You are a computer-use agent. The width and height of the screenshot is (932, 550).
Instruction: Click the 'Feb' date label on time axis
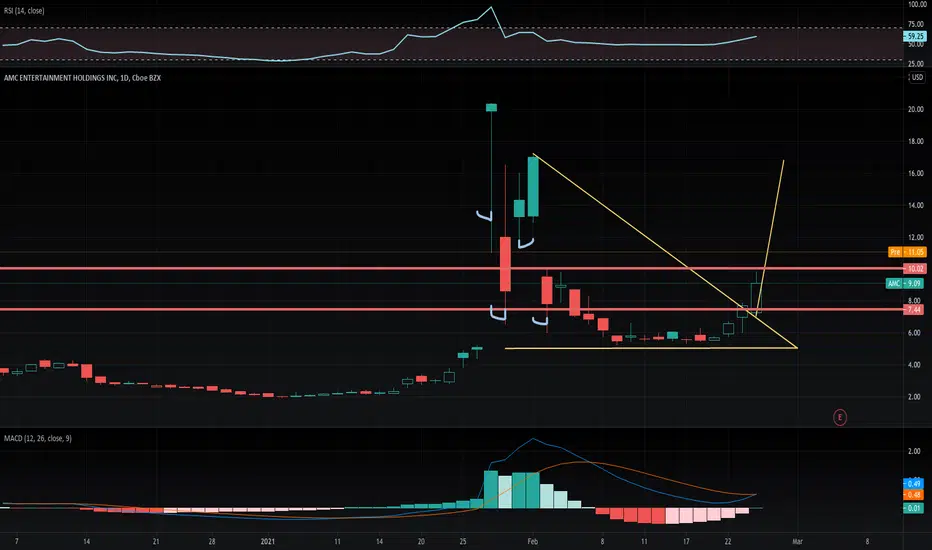[533, 542]
